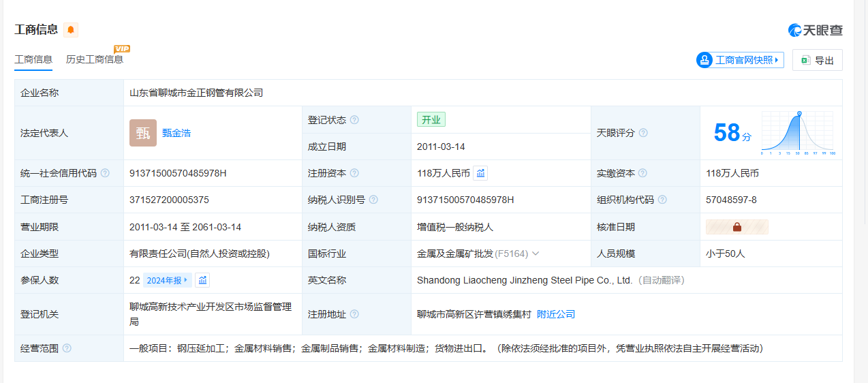
Task: Click help icon next to 注册地址
Action: tap(354, 314)
